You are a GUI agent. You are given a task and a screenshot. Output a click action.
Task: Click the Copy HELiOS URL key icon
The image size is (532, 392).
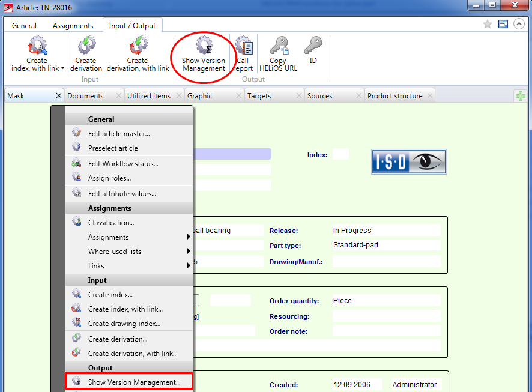pyautogui.click(x=278, y=46)
